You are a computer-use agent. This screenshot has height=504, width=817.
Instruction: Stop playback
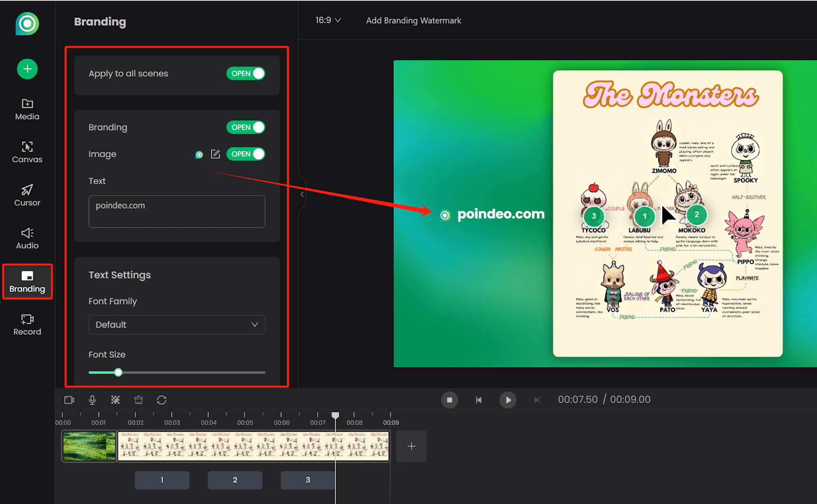coord(450,400)
